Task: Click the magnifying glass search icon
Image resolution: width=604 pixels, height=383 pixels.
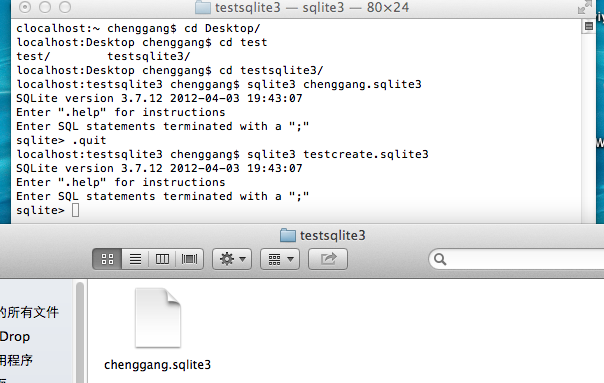Action: tap(440, 259)
